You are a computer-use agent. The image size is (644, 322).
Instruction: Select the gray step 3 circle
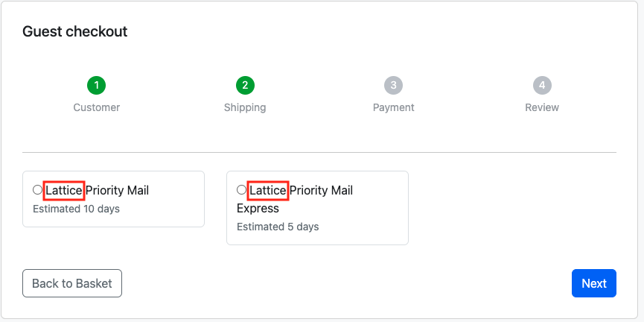point(393,86)
